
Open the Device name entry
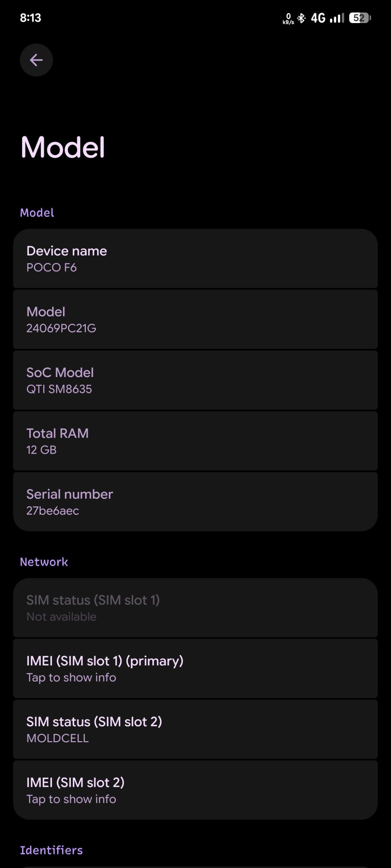195,259
